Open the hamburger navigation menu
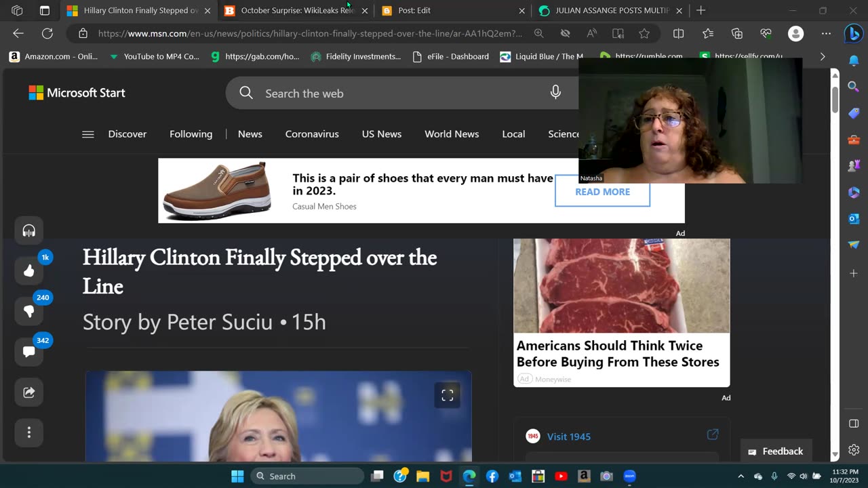Screen dimensions: 868x488 pyautogui.click(x=87, y=134)
